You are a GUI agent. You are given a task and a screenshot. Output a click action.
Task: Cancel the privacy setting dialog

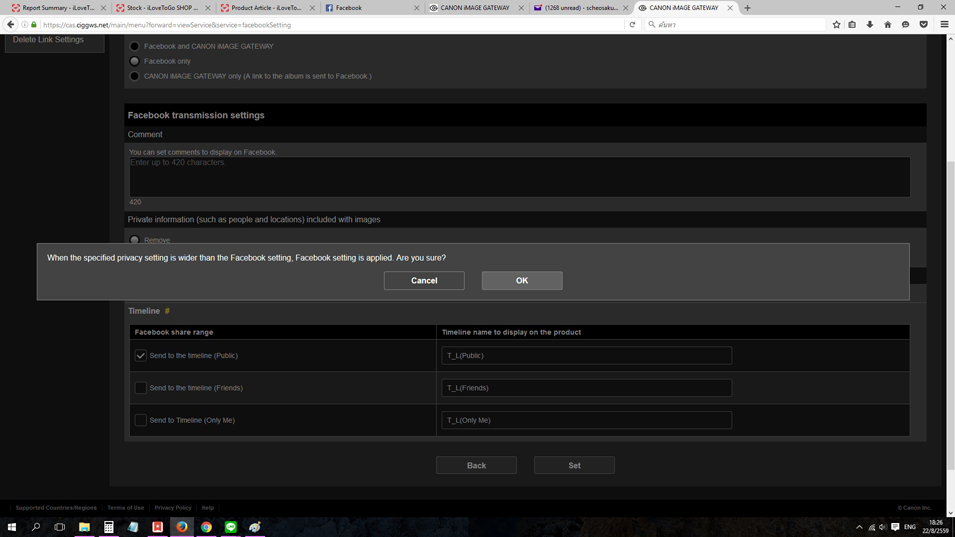coord(424,281)
